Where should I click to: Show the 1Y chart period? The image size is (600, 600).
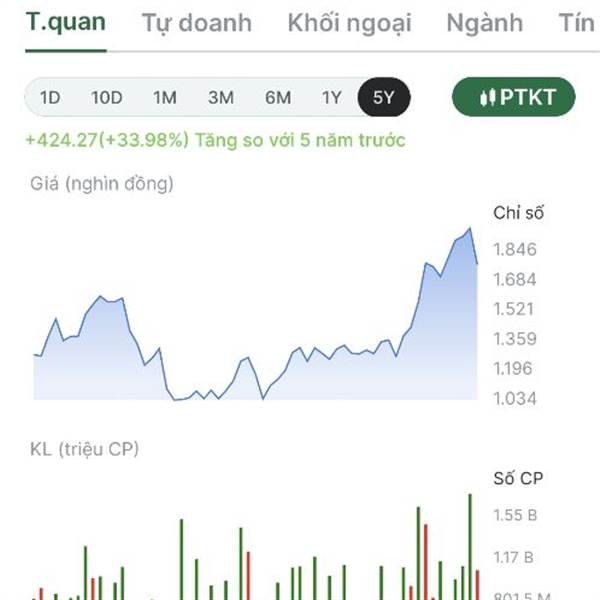pyautogui.click(x=332, y=97)
